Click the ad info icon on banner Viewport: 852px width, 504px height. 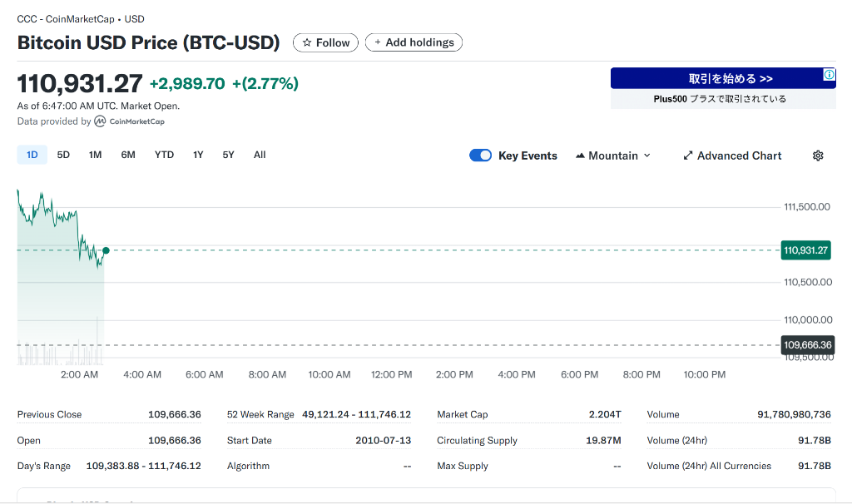(830, 74)
